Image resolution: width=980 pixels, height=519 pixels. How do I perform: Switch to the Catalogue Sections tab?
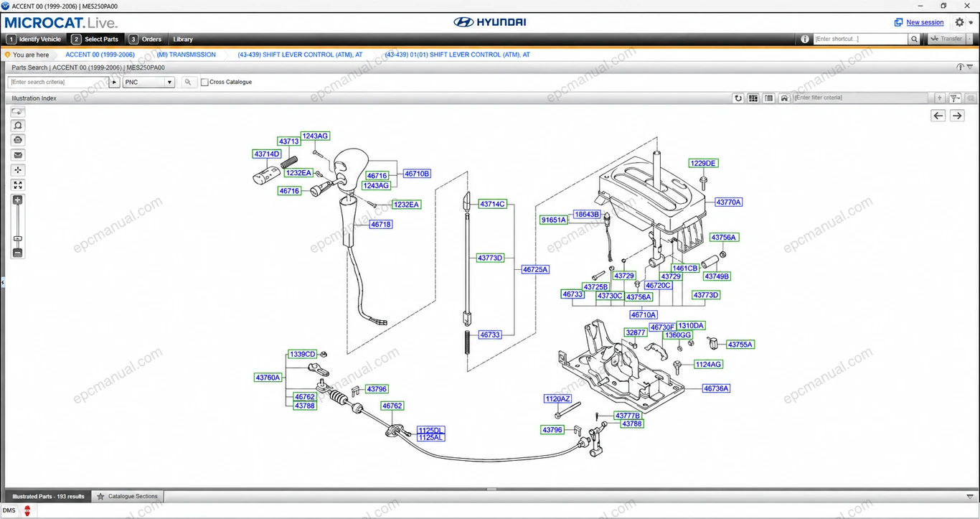128,496
